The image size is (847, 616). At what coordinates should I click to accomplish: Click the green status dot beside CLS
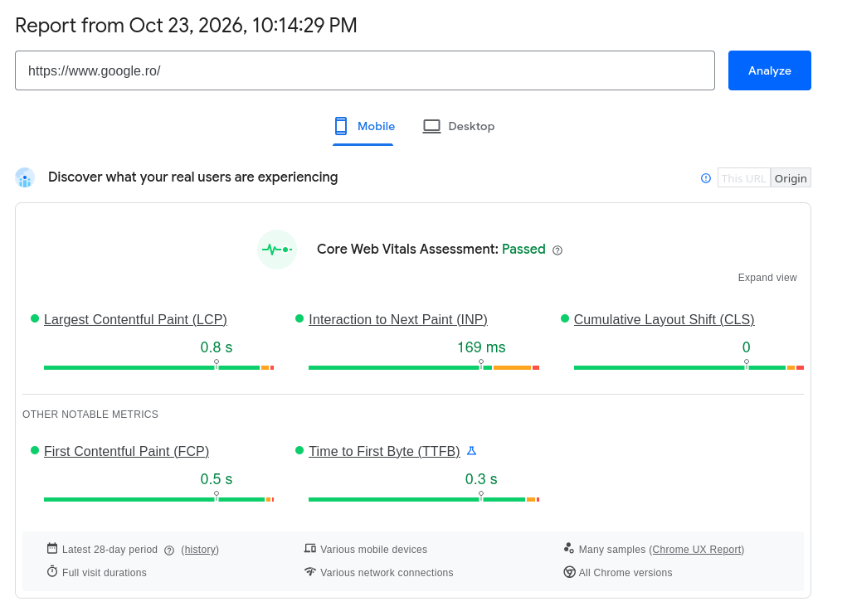click(x=564, y=318)
